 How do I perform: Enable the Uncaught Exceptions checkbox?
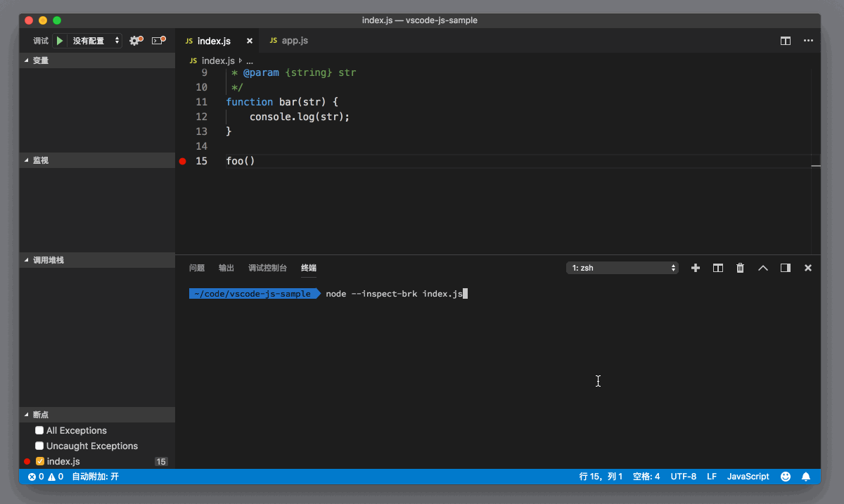coord(39,446)
